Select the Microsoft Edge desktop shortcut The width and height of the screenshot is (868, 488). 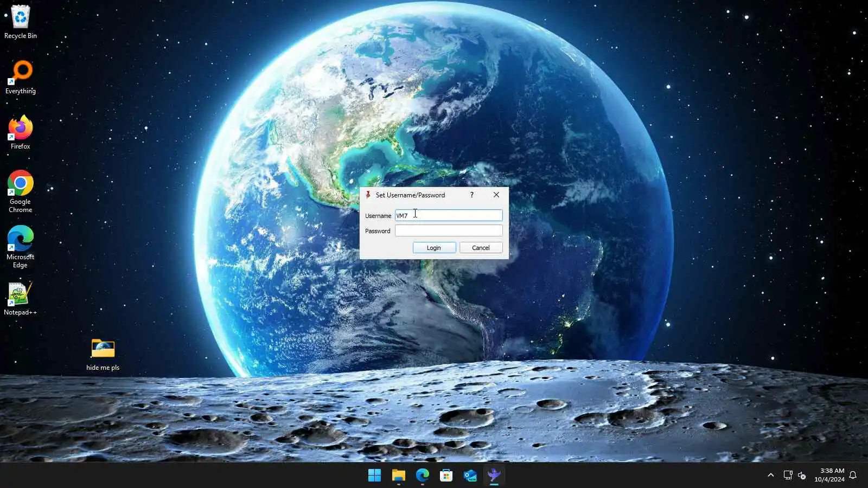pos(21,247)
